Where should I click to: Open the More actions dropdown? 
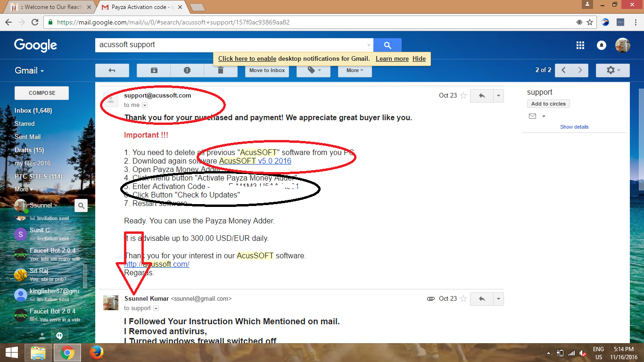coord(355,70)
